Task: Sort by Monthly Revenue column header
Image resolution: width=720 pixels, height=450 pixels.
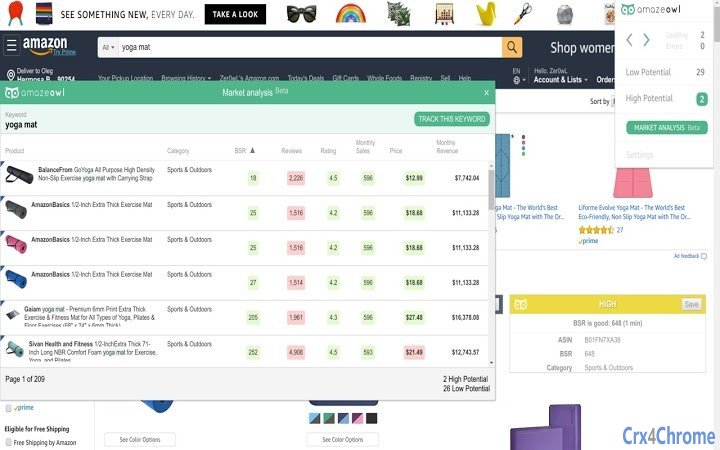Action: [446, 146]
